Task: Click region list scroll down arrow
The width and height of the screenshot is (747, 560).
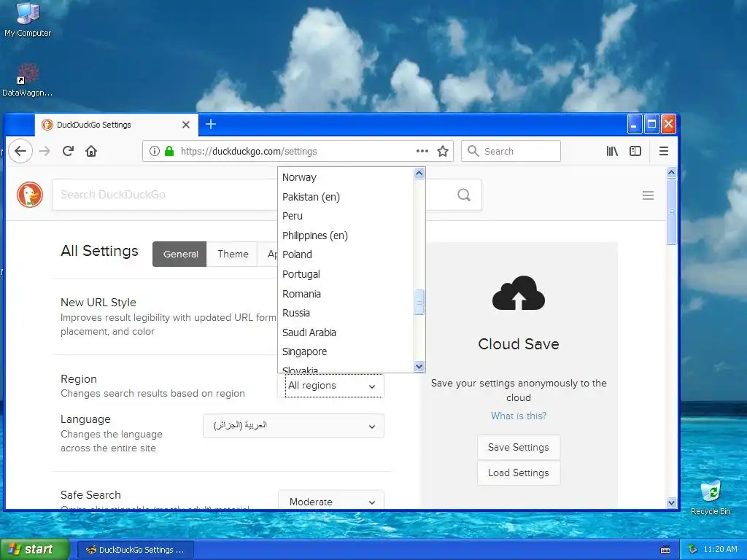Action: click(x=419, y=366)
